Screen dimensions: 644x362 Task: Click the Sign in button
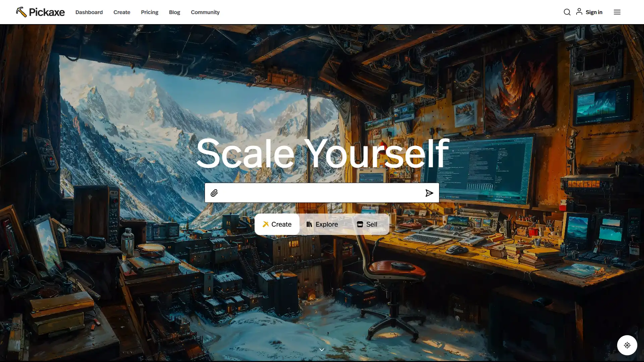pyautogui.click(x=589, y=12)
